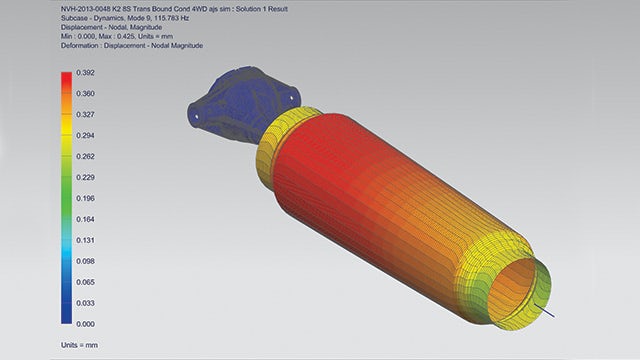
Task: Click the 0.000 minimum legend value
Action: [x=85, y=324]
